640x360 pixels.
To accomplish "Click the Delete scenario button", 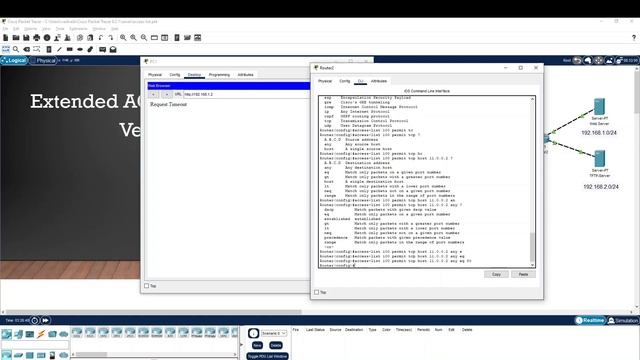I will click(x=276, y=345).
